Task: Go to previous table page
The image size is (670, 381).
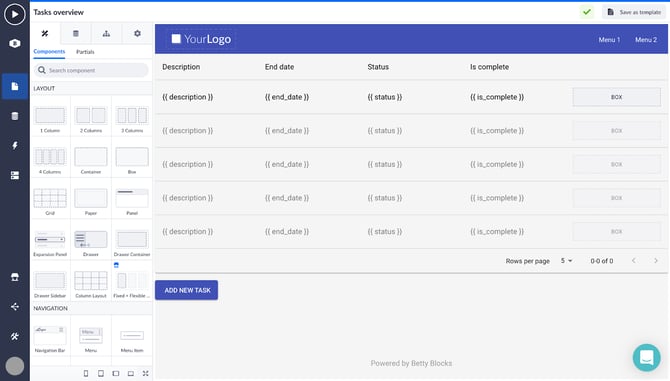Action: (x=634, y=261)
